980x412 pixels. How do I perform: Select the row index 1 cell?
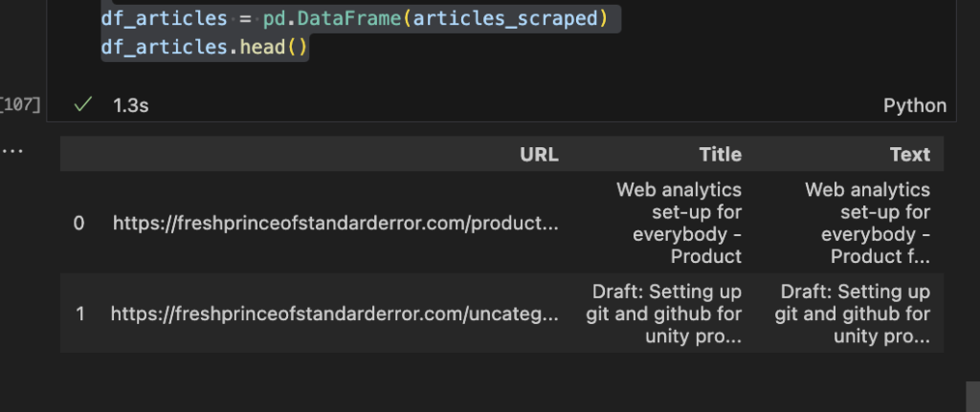click(x=80, y=314)
